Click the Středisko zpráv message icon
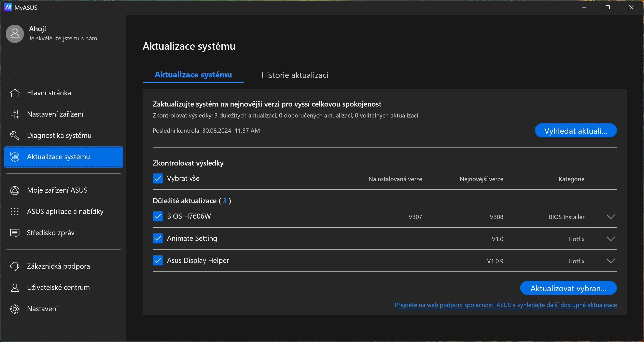The width and height of the screenshot is (644, 342). pyautogui.click(x=15, y=233)
